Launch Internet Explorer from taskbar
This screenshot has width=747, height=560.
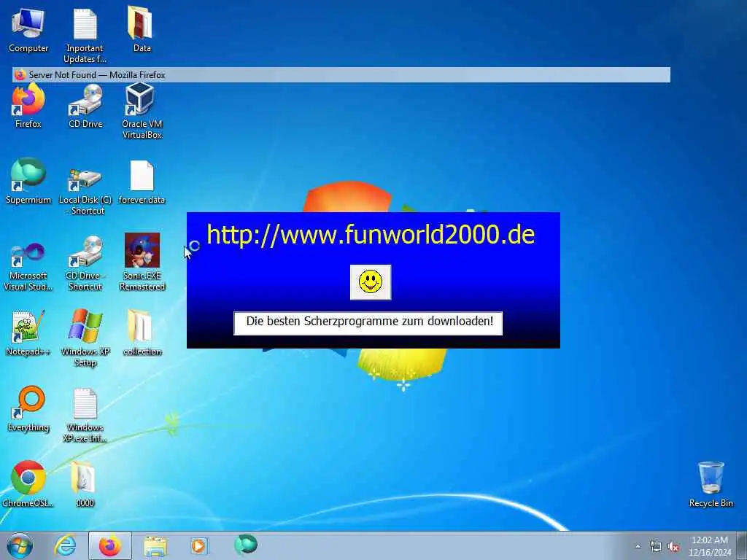pos(65,545)
